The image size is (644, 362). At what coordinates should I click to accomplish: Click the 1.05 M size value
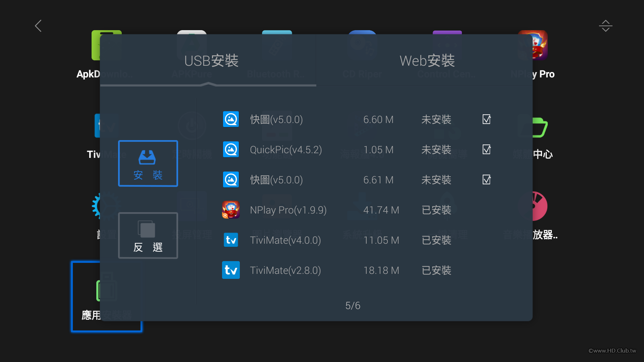coord(378,150)
